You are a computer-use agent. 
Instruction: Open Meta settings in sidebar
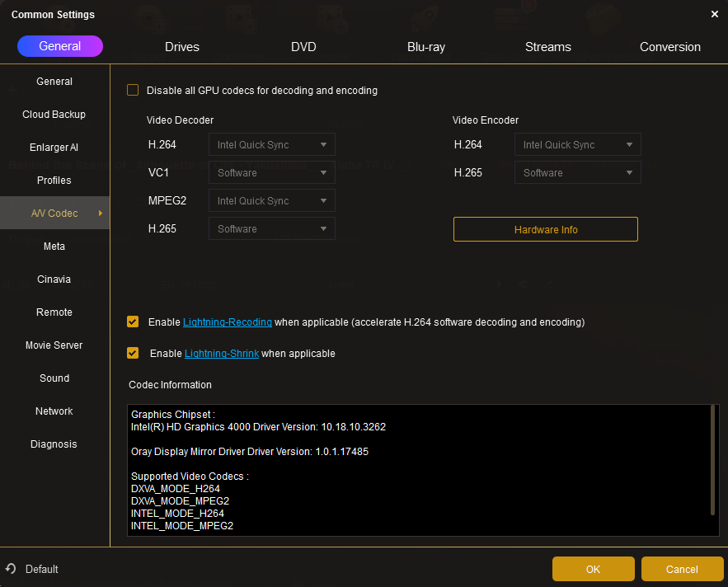click(54, 247)
